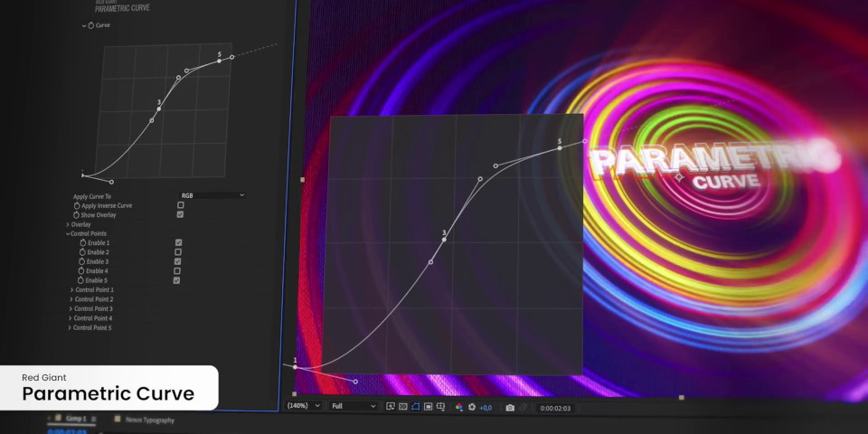Click the reset exposure icon

(x=471, y=408)
